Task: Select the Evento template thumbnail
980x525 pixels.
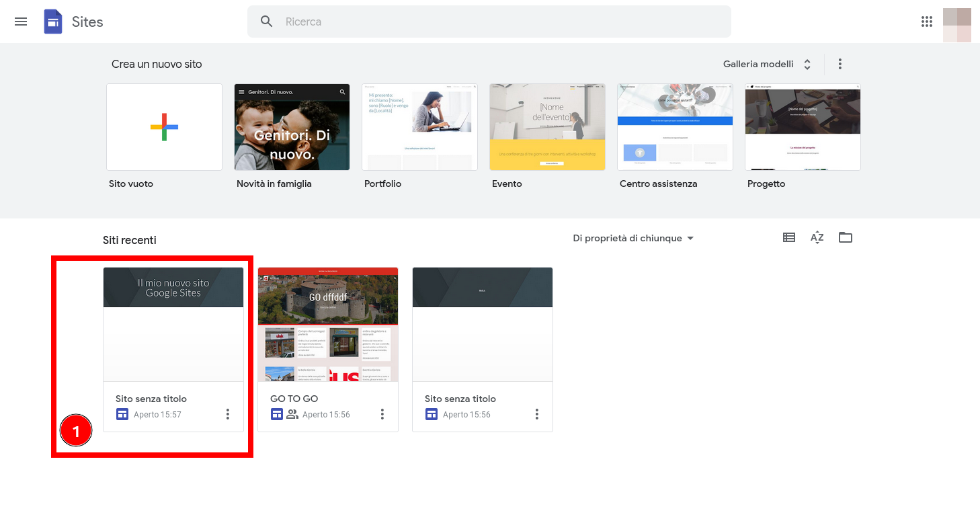Action: click(547, 127)
